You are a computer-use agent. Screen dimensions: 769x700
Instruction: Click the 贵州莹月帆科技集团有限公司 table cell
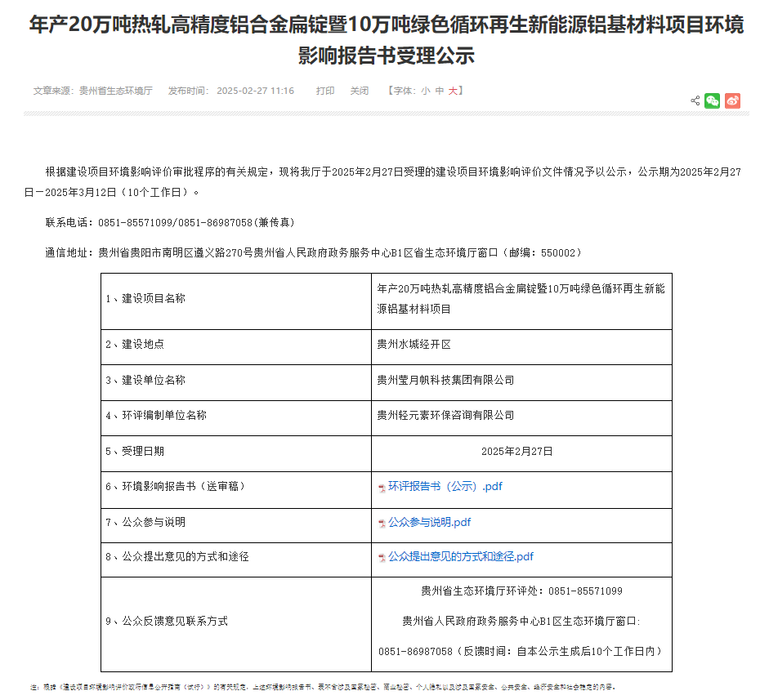445,380
